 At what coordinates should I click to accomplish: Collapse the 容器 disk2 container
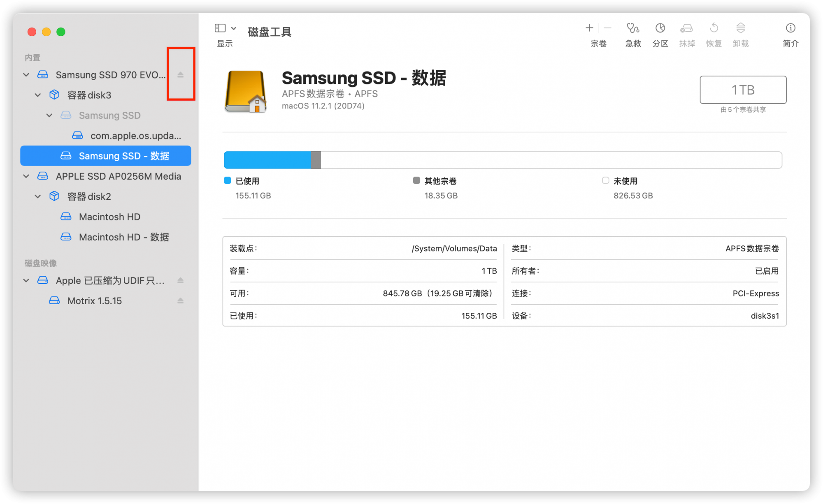click(x=38, y=197)
